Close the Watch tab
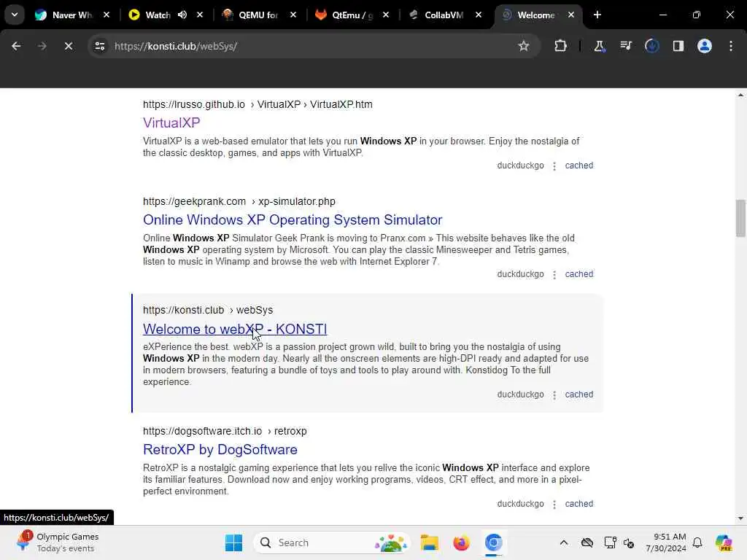Screen dimensions: 747x560 pos(200,15)
